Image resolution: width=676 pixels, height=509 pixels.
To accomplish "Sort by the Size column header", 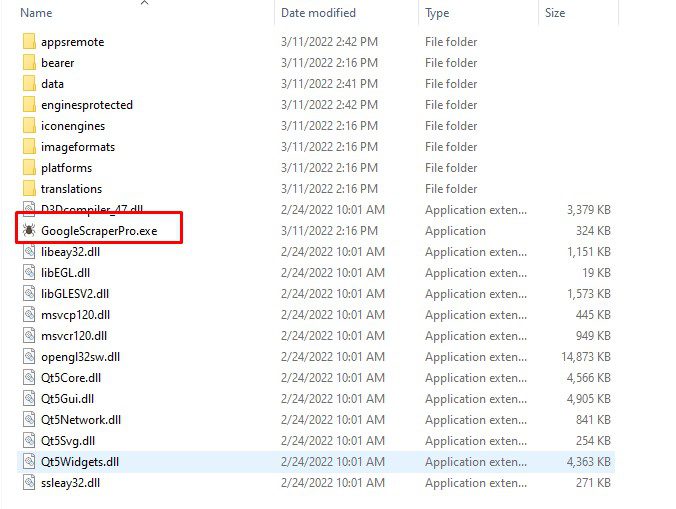I will tap(555, 13).
